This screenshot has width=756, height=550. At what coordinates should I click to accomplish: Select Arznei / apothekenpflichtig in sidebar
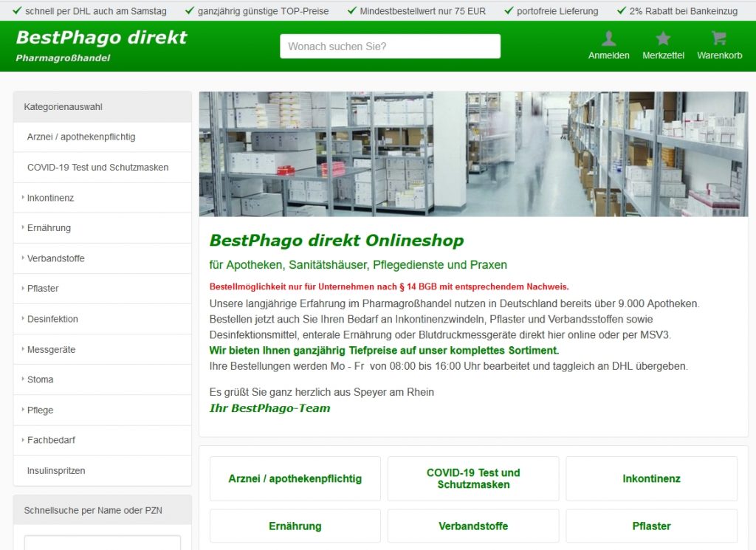[81, 137]
